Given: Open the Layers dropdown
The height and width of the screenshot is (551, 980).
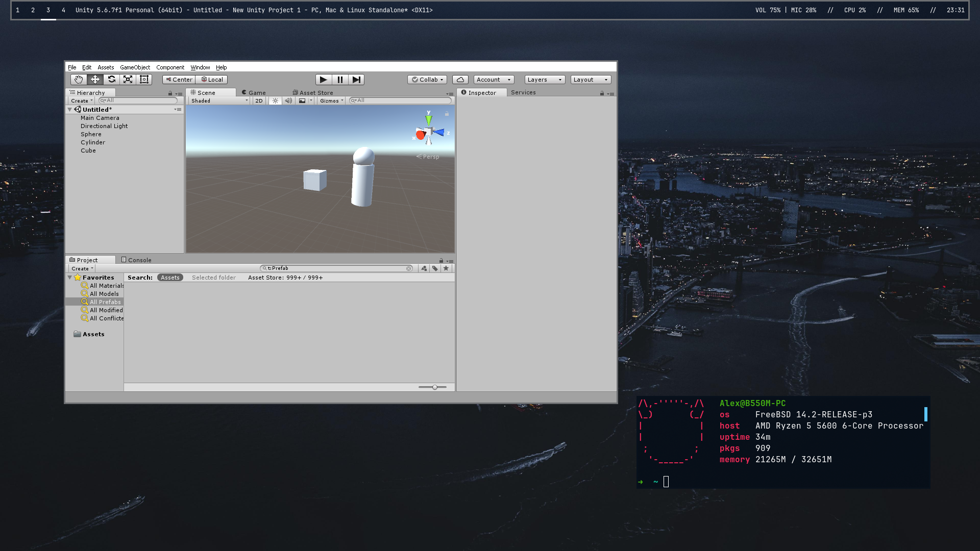Looking at the screenshot, I should (x=544, y=80).
